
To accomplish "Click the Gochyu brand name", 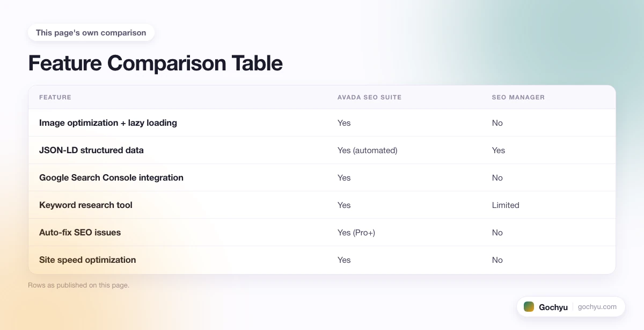I will coord(553,307).
